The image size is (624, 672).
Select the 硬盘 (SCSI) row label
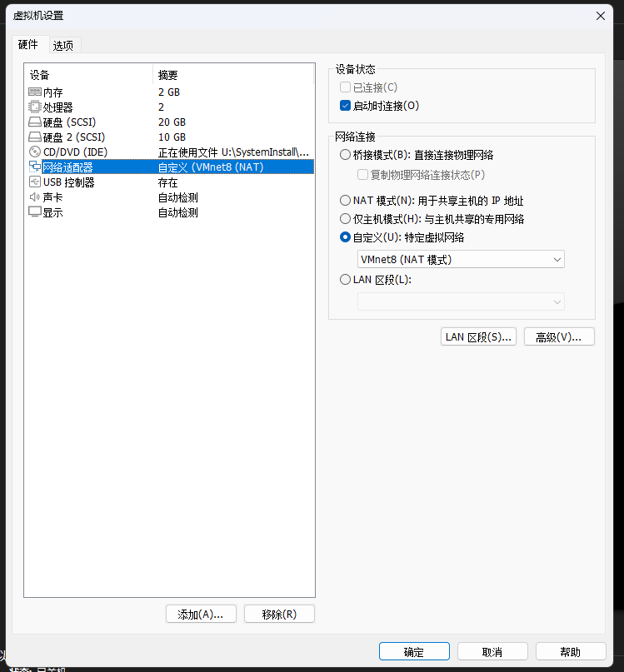pos(69,122)
